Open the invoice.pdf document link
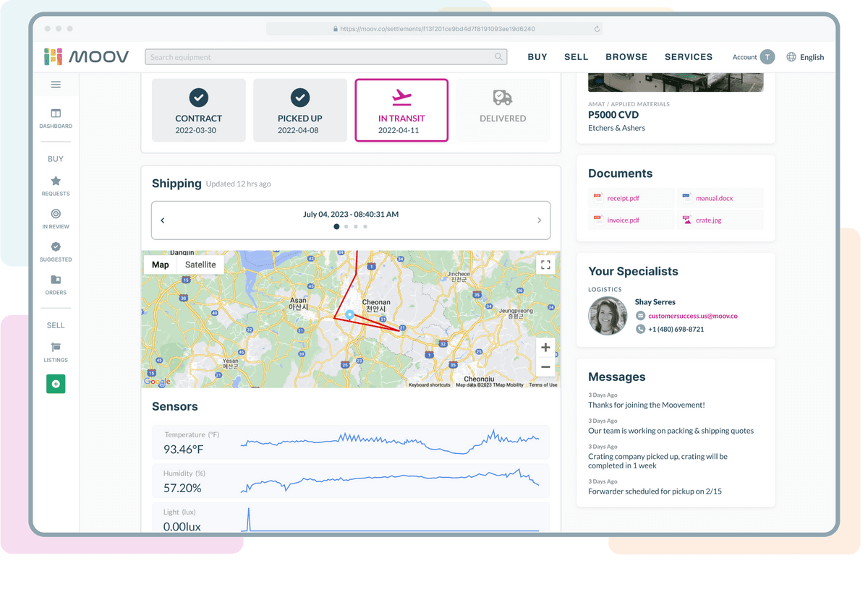The width and height of the screenshot is (868, 597). [x=623, y=220]
